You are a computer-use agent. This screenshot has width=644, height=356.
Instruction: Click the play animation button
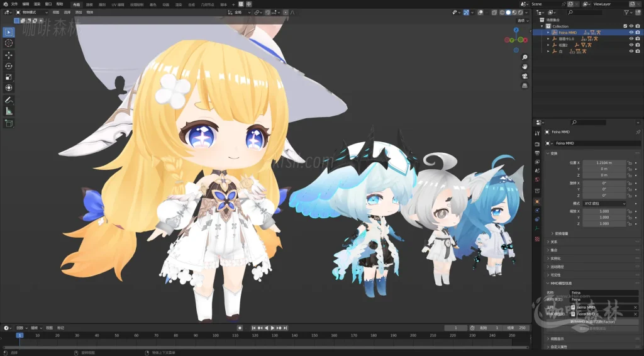[272, 328]
